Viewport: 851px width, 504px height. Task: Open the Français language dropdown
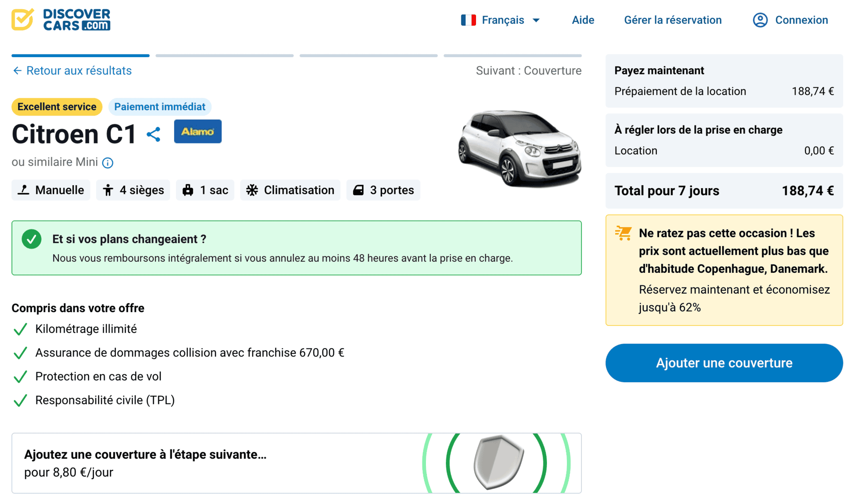click(503, 20)
